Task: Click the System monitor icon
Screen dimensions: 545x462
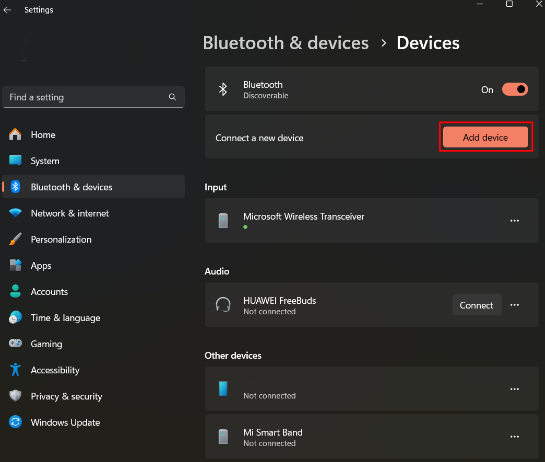Action: pos(15,161)
